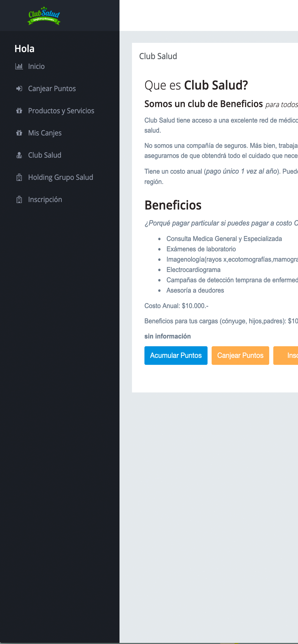Viewport: 298px width, 644px height.
Task: Click the Club Salud logo
Action: (44, 16)
